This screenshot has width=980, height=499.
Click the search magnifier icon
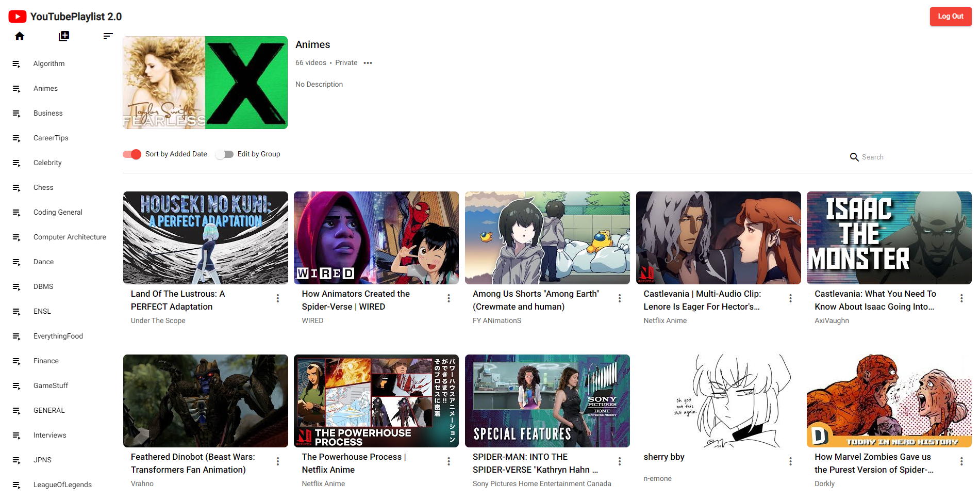click(854, 157)
